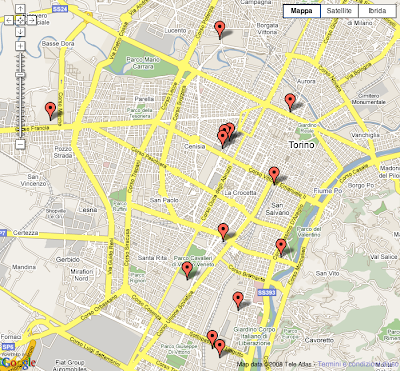Click the Torino city label

click(x=301, y=145)
